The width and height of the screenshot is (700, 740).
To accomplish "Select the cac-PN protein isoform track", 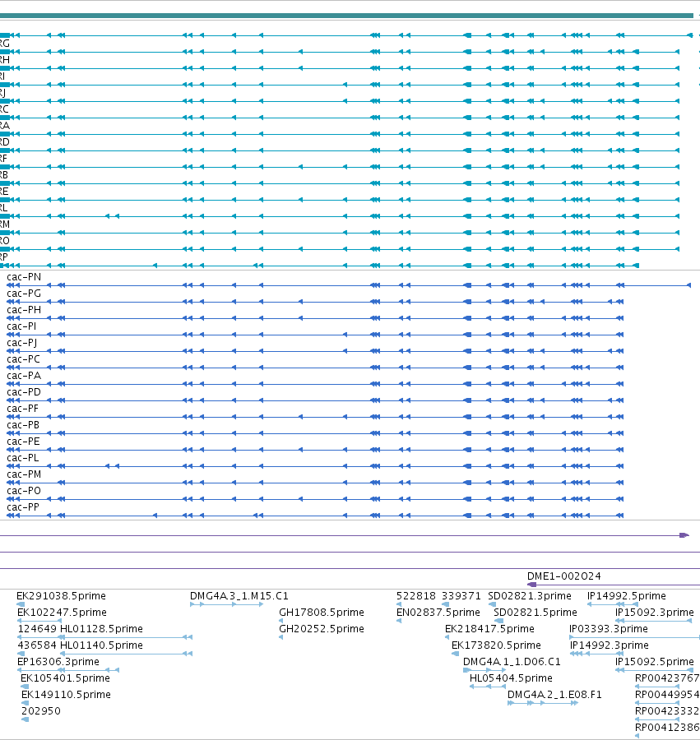I will coord(349,285).
